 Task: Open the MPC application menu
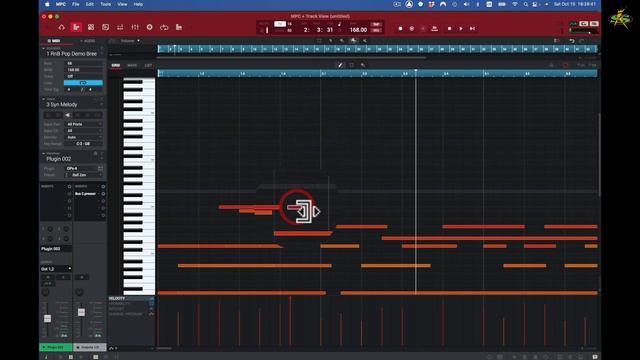[61, 4]
